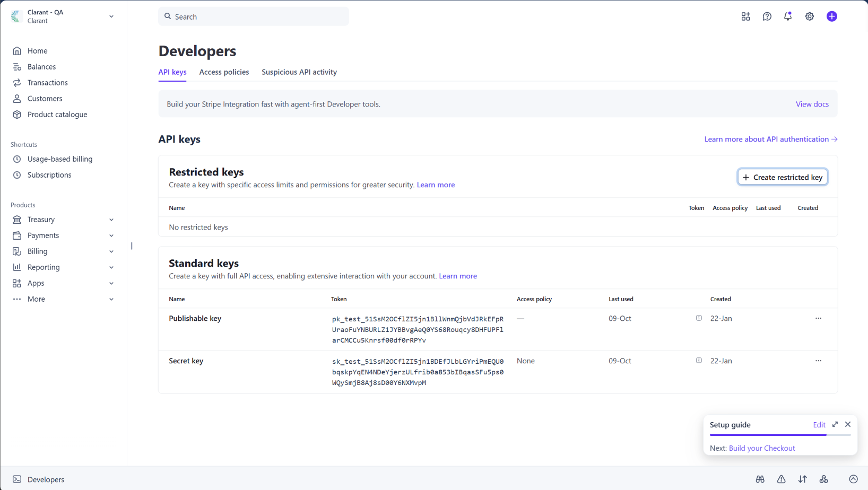
Task: Open Learn more about API authentication link
Action: click(771, 139)
